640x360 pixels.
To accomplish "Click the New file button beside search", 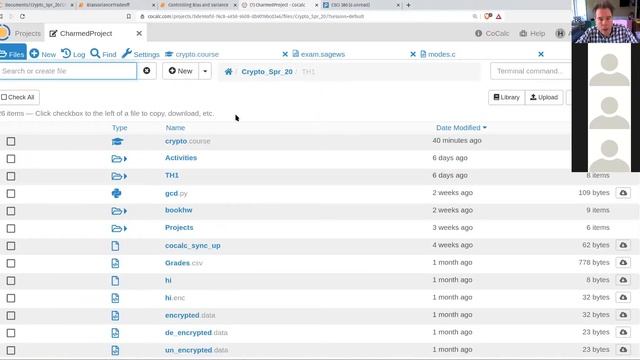I will 180,71.
